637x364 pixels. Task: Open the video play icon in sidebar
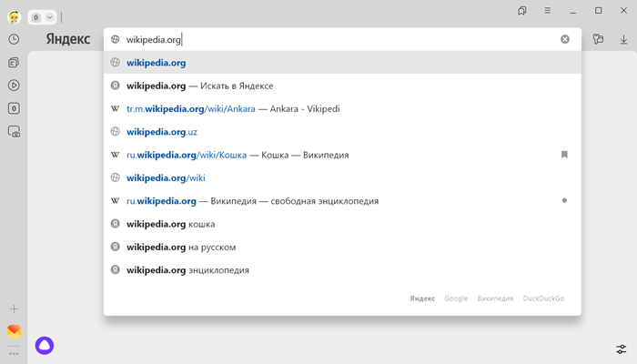14,86
